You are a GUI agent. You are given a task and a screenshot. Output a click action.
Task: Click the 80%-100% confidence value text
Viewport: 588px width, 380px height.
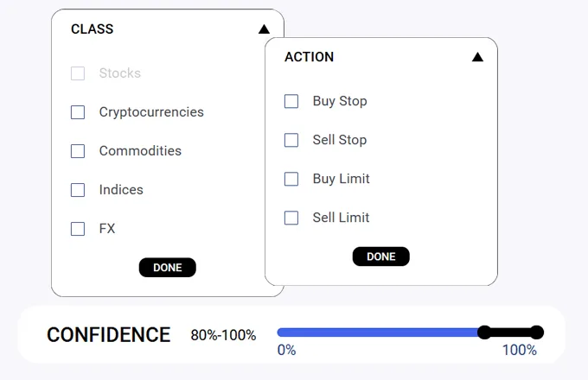click(223, 335)
